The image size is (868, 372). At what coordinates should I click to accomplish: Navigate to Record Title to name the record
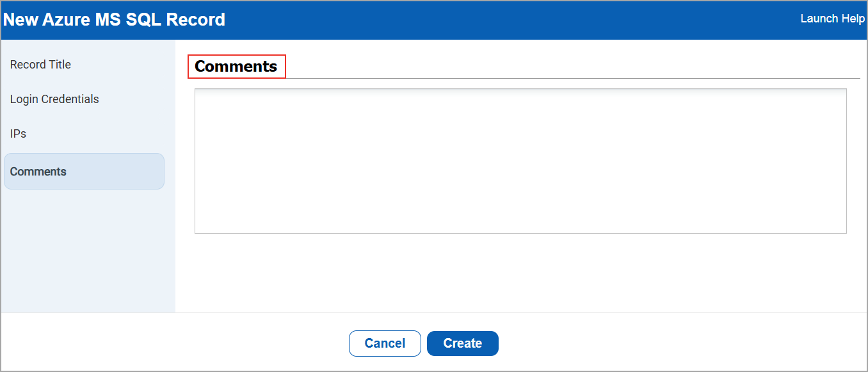[40, 64]
